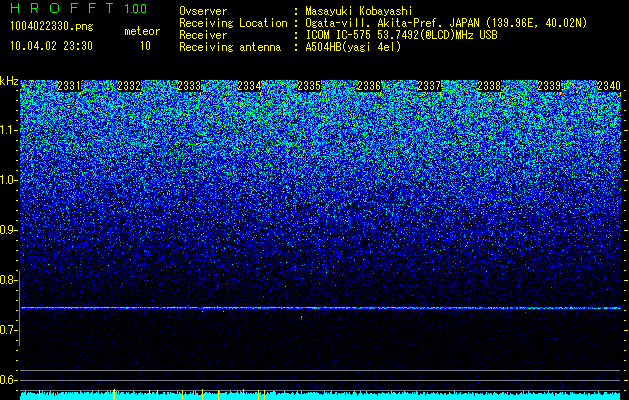Image resolution: width=629 pixels, height=400 pixels.
Task: Click the 1.1 frequency axis label
Action: point(8,130)
